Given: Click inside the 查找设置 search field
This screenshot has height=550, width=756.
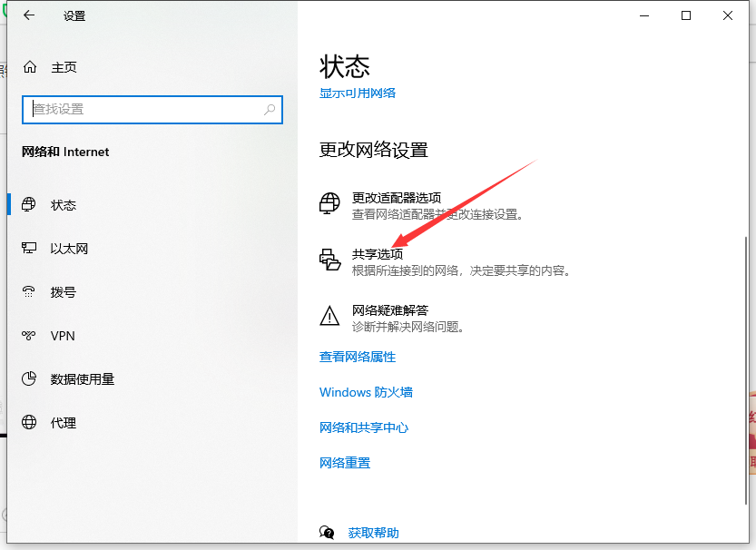Looking at the screenshot, I should tap(136, 109).
